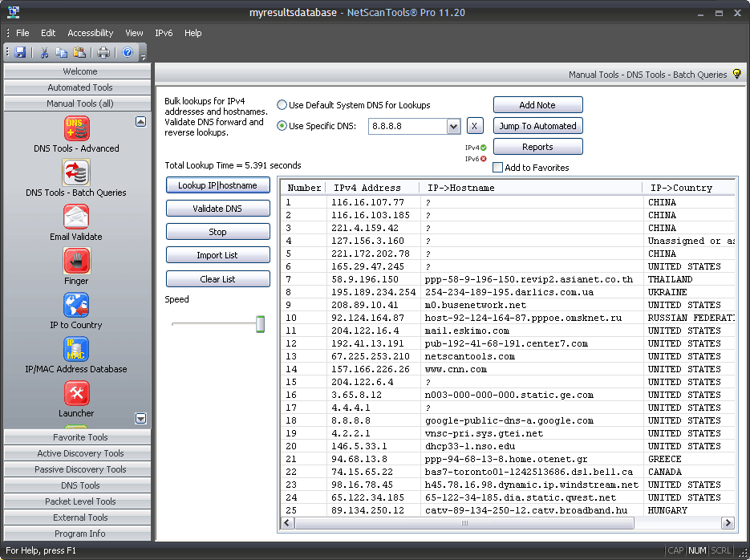This screenshot has width=750, height=560.
Task: Click the Save toolbar icon
Action: (20, 52)
